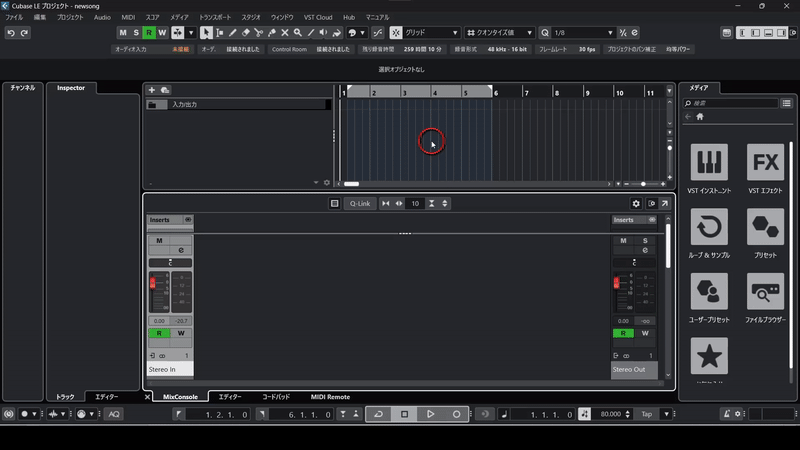This screenshot has height=450, width=800.
Task: Click the Record button in transport
Action: coord(456,414)
